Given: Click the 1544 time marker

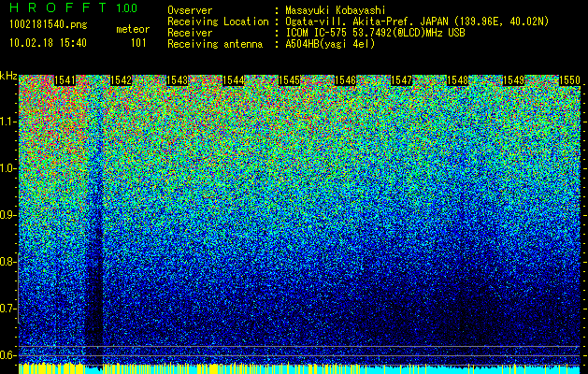Looking at the screenshot, I should 234,80.
